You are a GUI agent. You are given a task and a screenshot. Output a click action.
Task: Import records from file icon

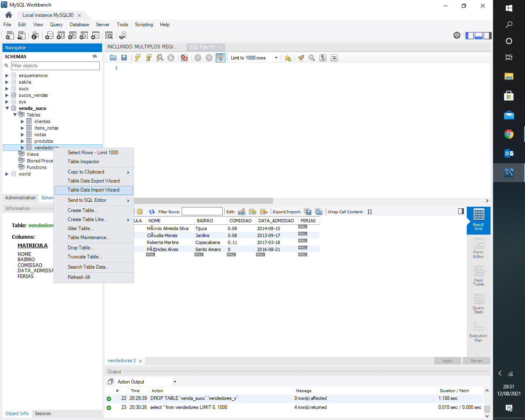pos(319,212)
